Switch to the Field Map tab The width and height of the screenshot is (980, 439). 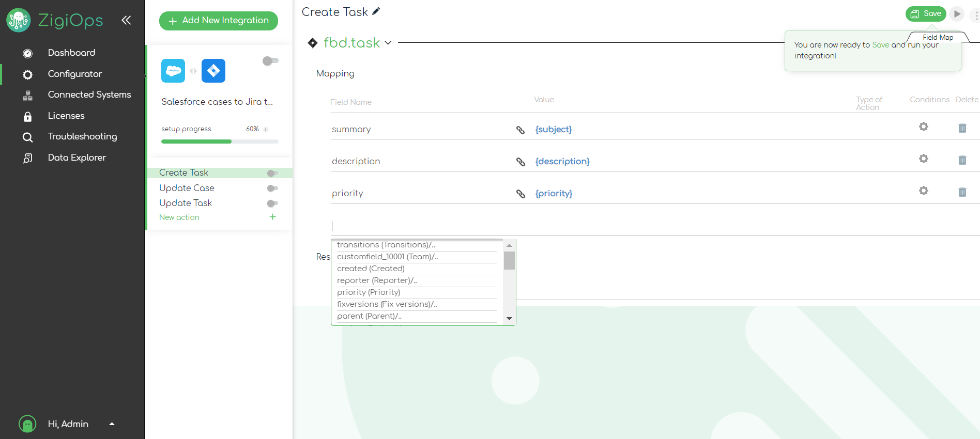(938, 38)
